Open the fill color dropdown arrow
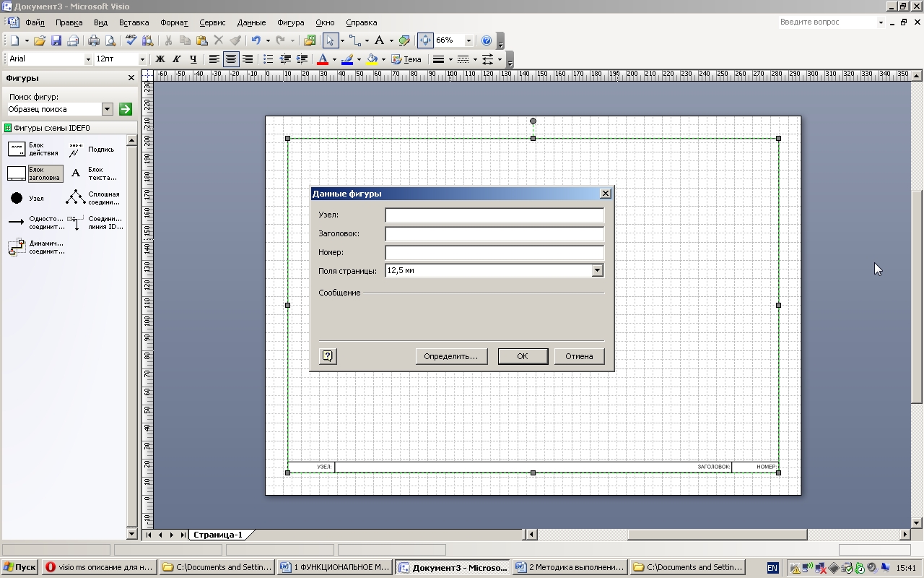924x578 pixels. click(x=383, y=59)
